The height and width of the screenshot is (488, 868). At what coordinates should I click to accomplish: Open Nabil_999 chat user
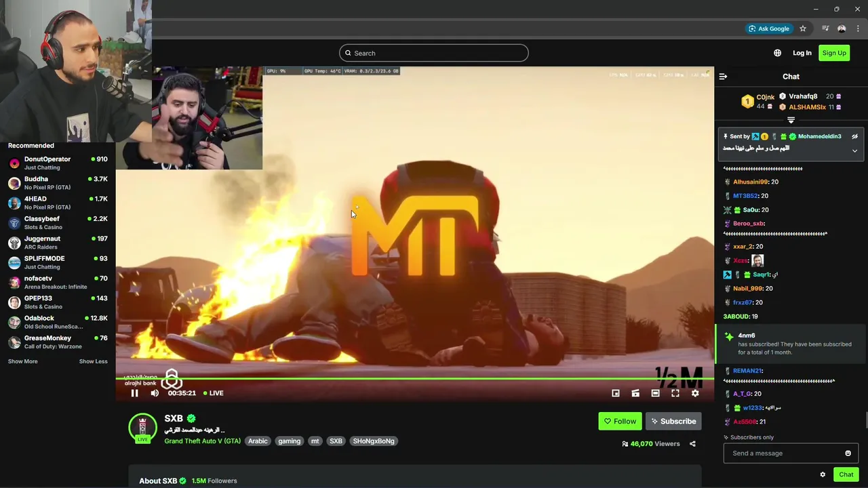coord(748,289)
